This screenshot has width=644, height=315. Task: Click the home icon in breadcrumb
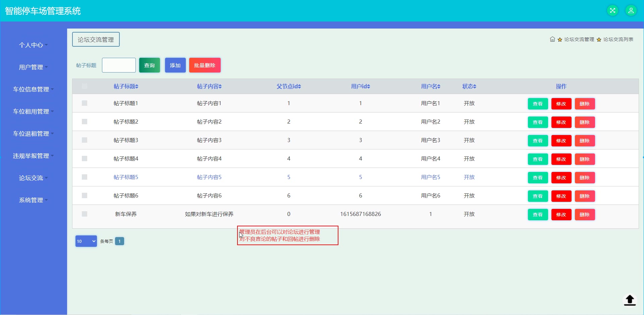click(x=552, y=39)
